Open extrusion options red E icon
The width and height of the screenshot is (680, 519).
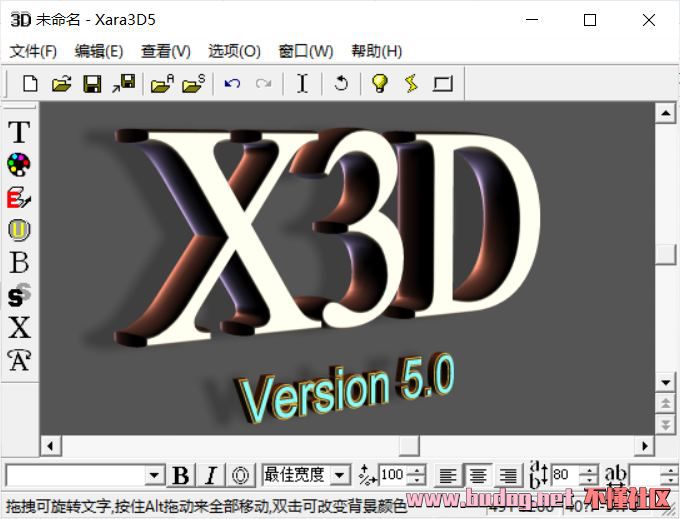[19, 197]
